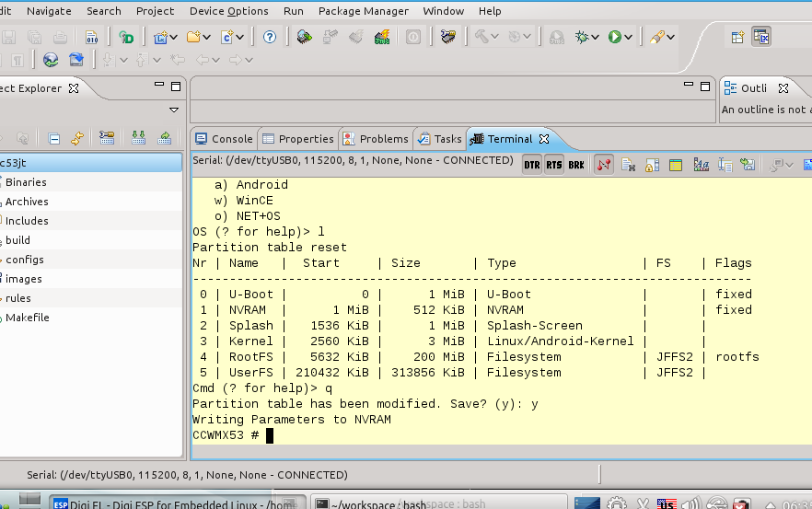Switch to the Problems tab
This screenshot has width=812, height=509.
(377, 139)
